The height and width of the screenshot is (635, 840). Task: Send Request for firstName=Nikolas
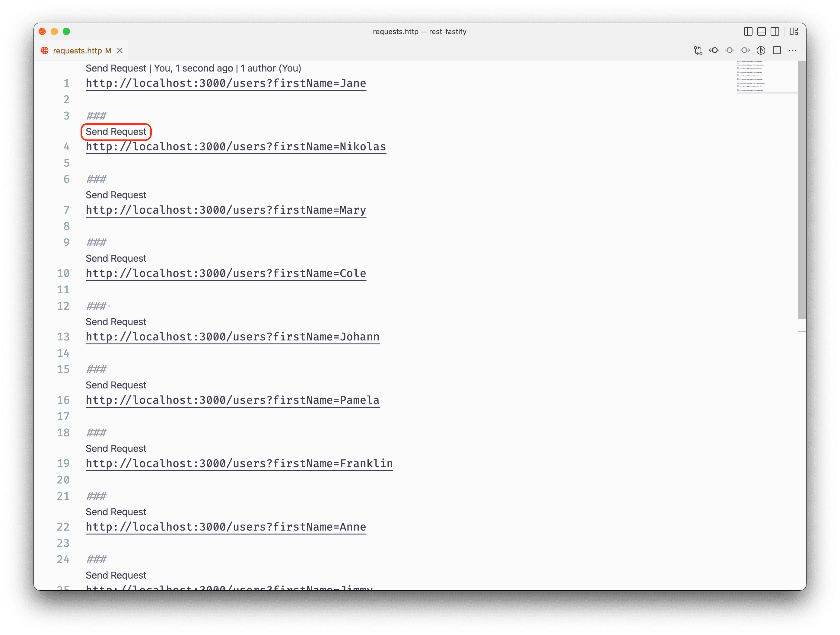point(116,132)
